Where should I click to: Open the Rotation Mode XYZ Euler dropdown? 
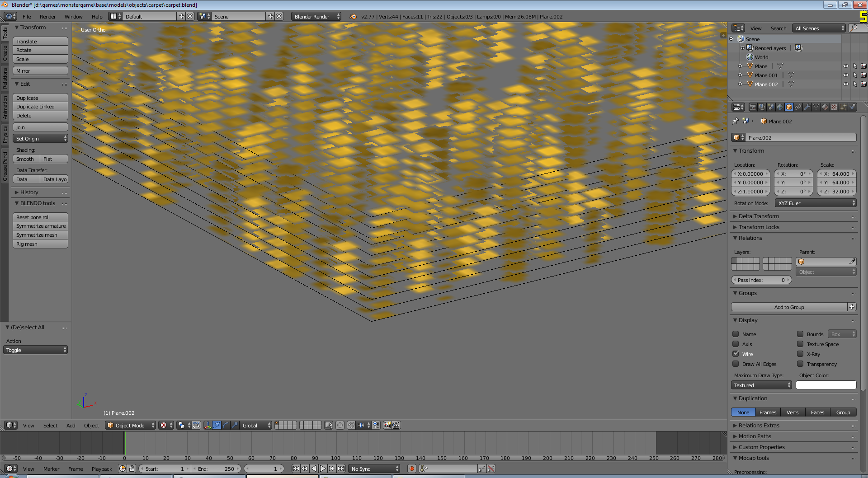tap(816, 203)
